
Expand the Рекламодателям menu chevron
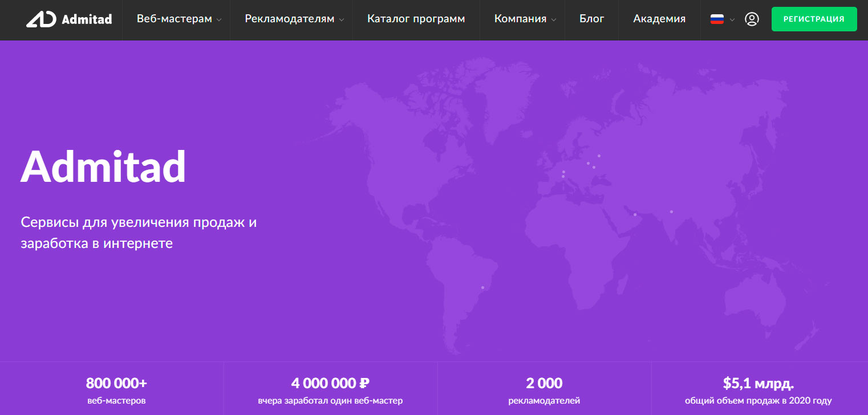pos(341,20)
